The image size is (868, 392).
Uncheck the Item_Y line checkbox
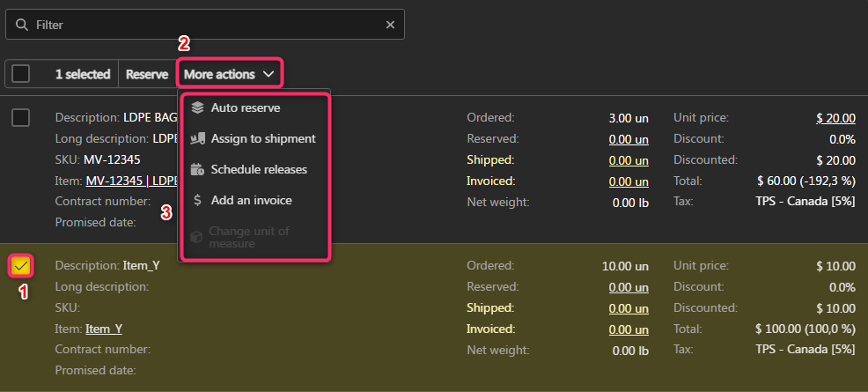click(21, 264)
